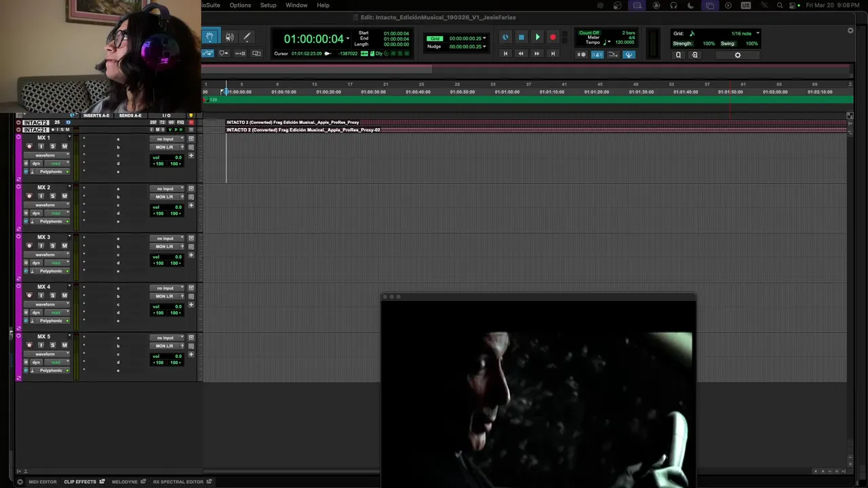868x488 pixels.
Task: Start playback with the Play button
Action: click(537, 37)
